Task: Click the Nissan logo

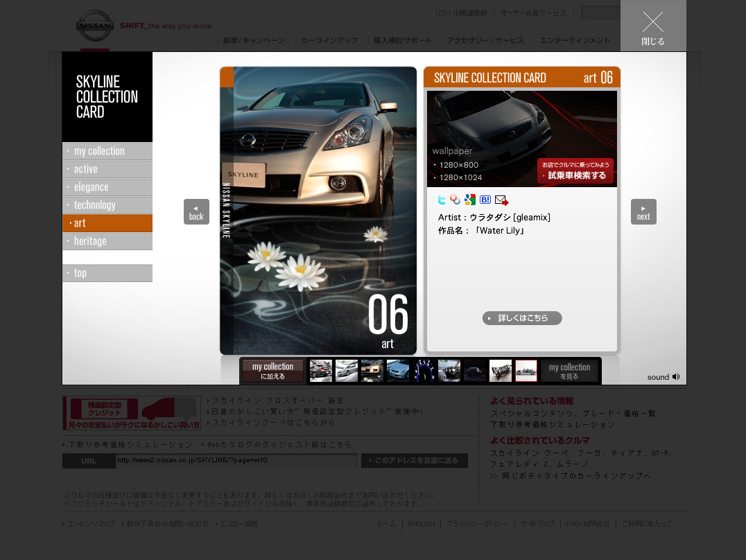Action: pyautogui.click(x=95, y=26)
